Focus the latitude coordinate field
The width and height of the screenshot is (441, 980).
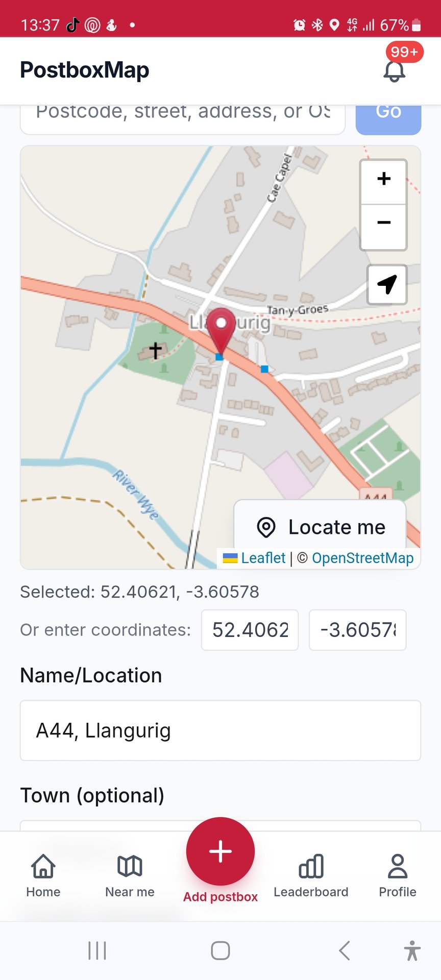coord(250,630)
